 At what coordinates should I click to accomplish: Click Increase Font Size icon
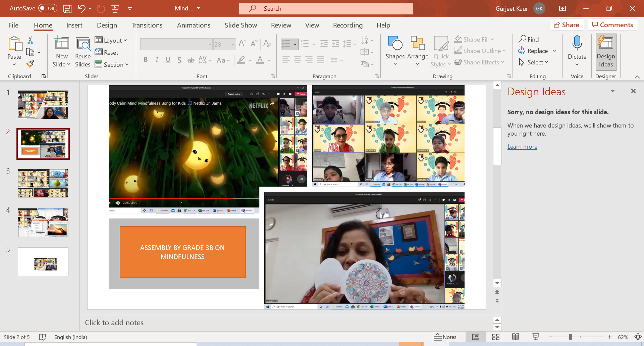pos(242,43)
